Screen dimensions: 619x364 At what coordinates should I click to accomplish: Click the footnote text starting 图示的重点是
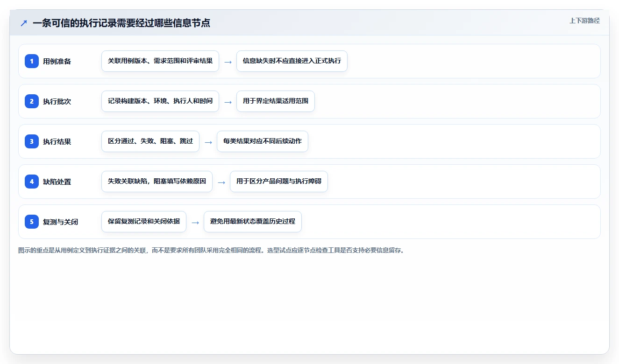pos(211,250)
